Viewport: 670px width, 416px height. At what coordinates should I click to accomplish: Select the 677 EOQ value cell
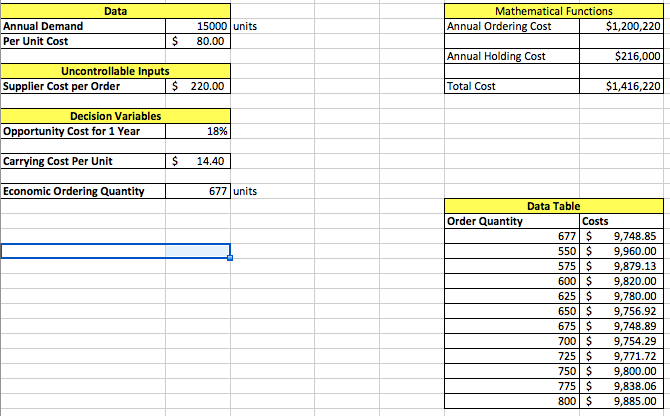click(198, 191)
